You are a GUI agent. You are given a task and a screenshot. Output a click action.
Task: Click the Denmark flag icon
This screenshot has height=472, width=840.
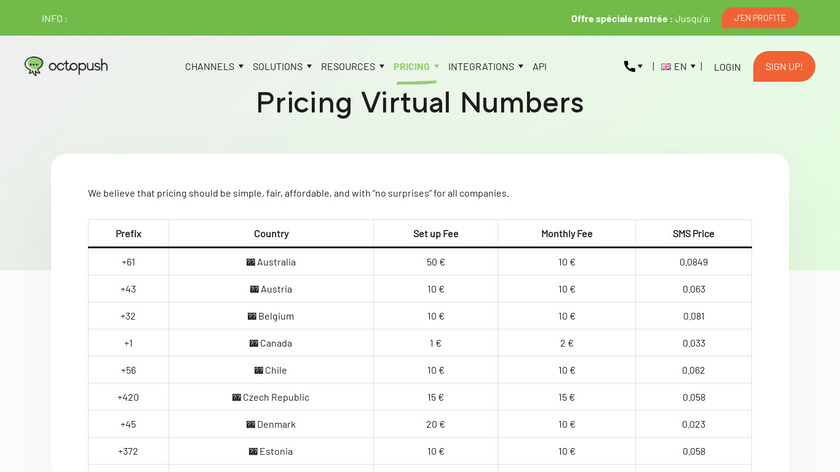click(x=251, y=424)
